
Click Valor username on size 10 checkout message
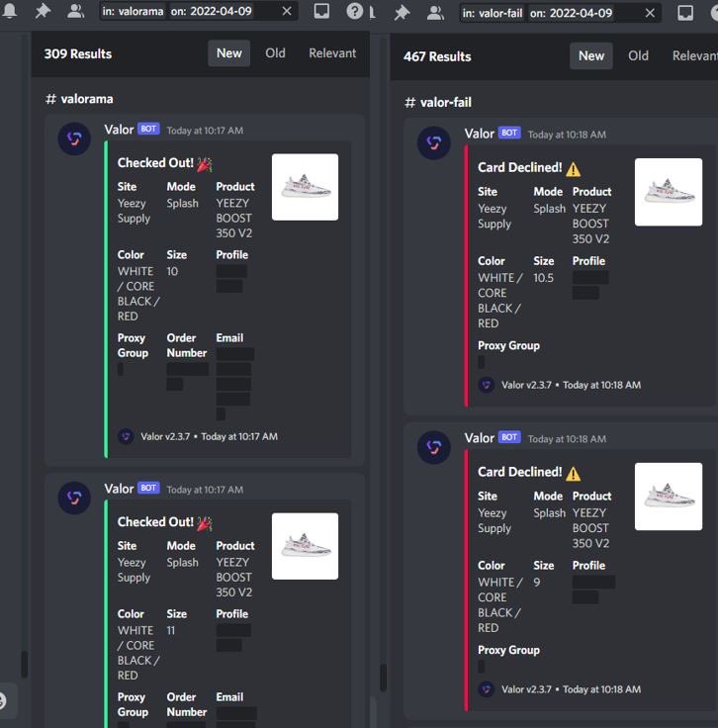pyautogui.click(x=119, y=130)
